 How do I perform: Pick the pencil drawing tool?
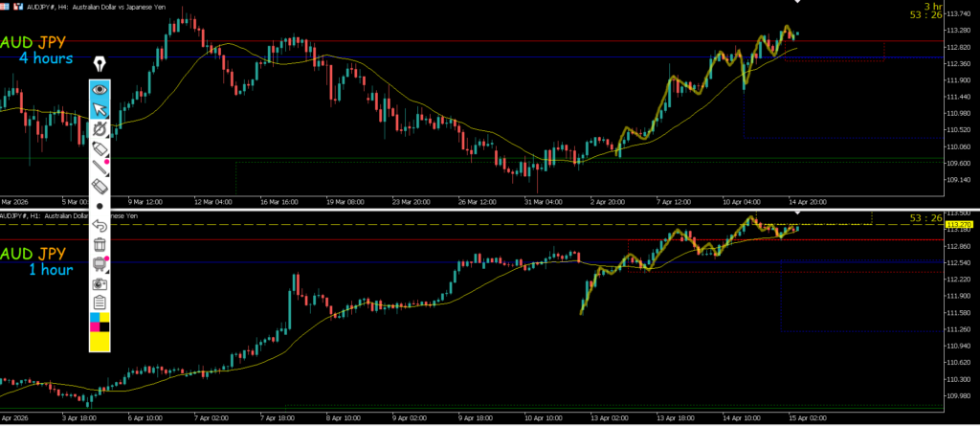tap(100, 168)
